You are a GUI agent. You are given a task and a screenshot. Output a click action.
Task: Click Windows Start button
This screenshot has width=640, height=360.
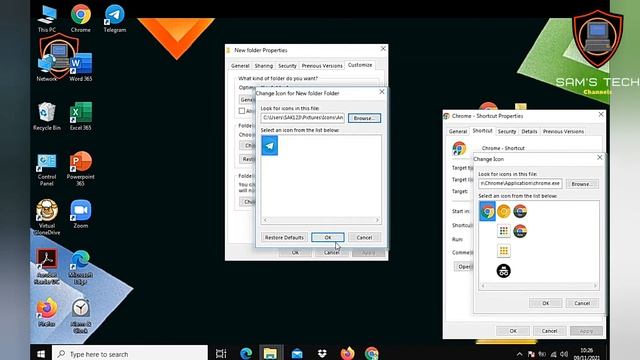click(x=41, y=353)
